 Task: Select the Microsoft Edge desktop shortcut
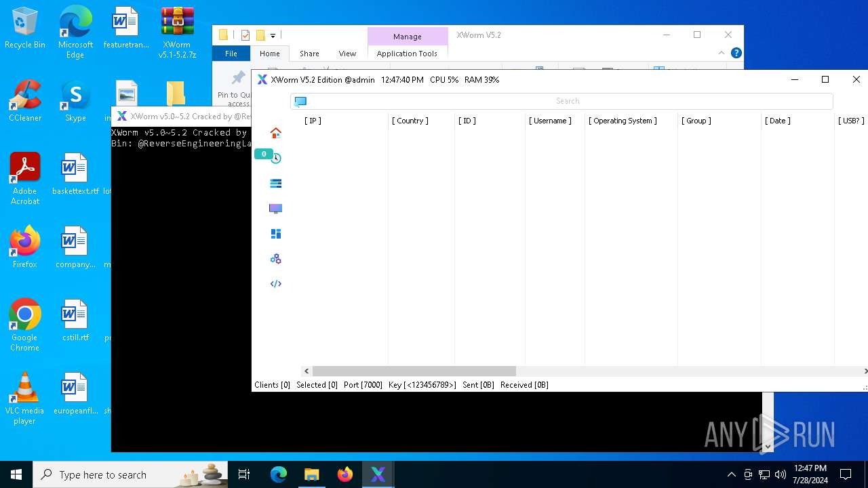(x=75, y=32)
